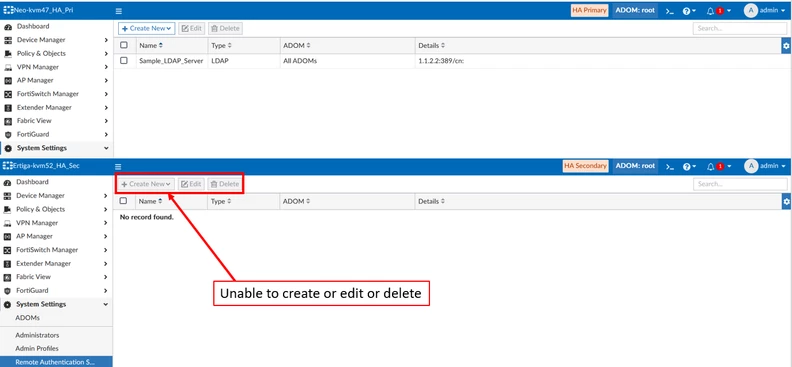Screen dimensions: 792x367
Task: Check the Sample_LDAP_Server row checkbox
Action: pos(124,61)
